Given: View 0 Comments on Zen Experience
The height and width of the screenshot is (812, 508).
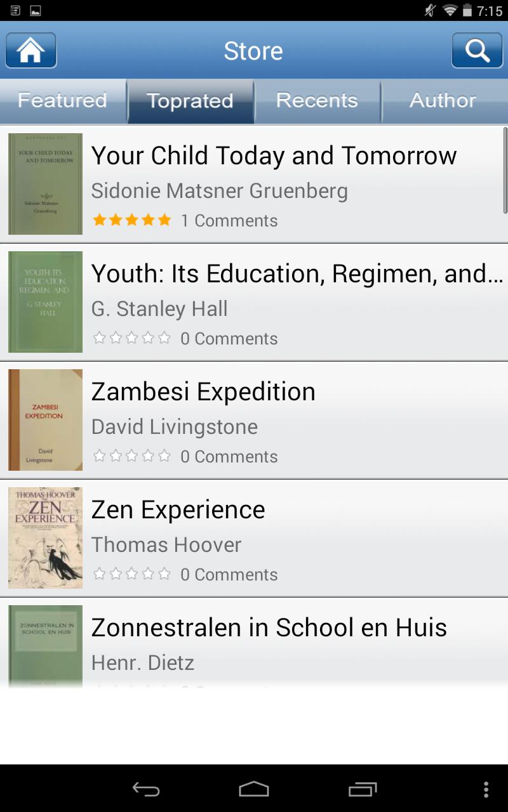Looking at the screenshot, I should point(228,574).
